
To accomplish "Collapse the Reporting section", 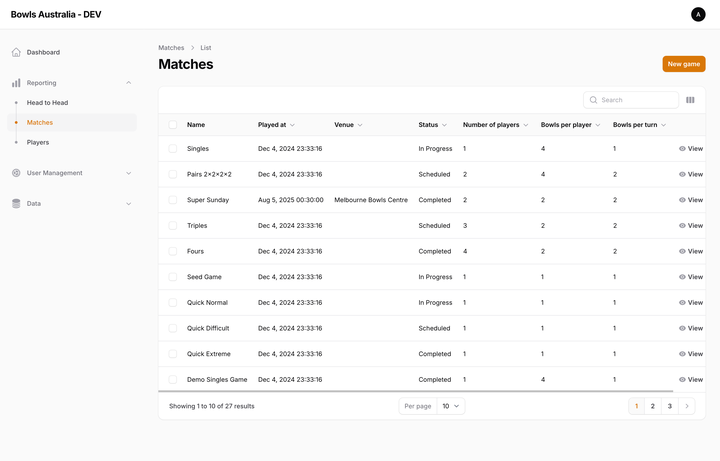I will [x=129, y=83].
